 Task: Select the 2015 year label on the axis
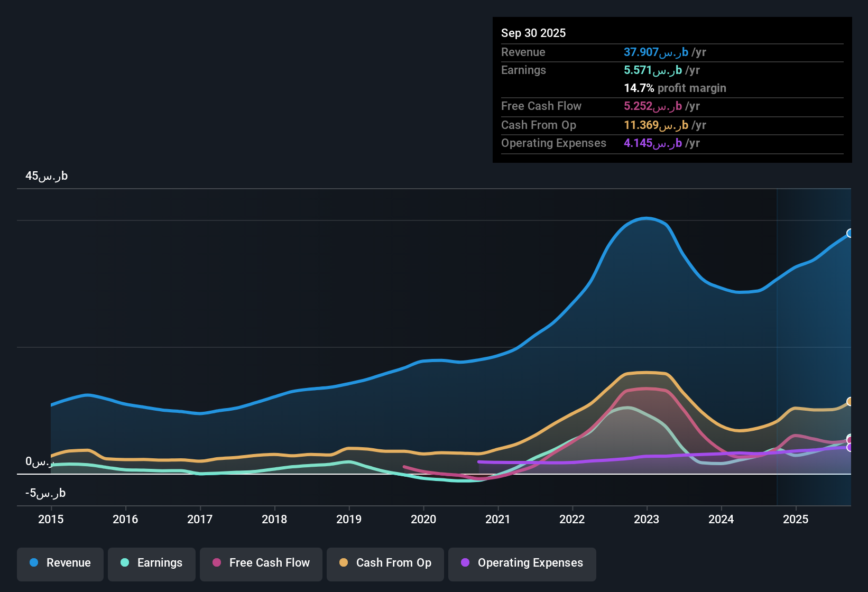[x=51, y=520]
